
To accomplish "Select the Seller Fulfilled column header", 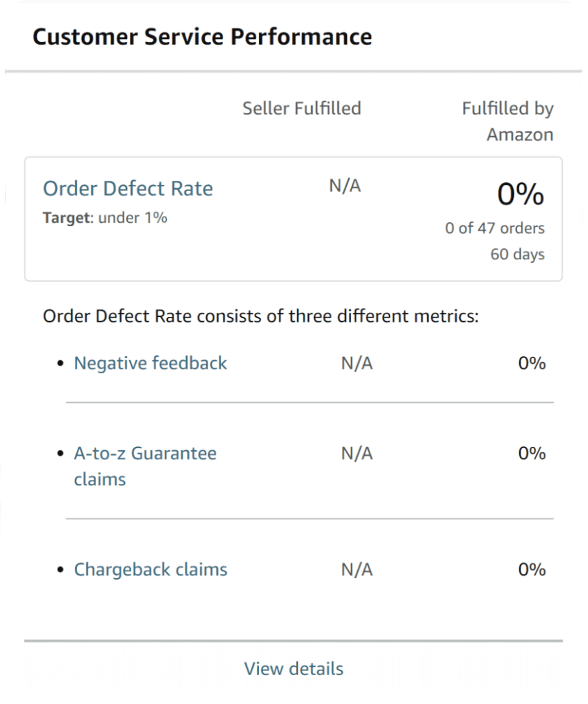I will coord(302,108).
